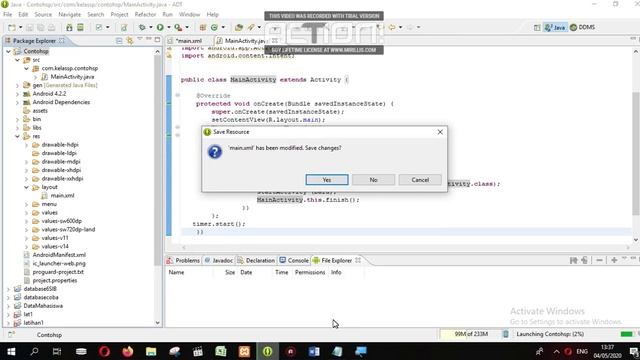Viewport: 640px width, 360px height.
Task: Click the delete selection minus icon in File Explorer
Action: (x=599, y=260)
